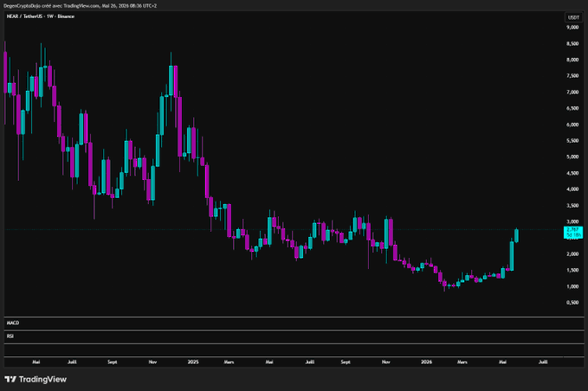588x391 pixels.
Task: Click the 2025 label on time axis
Action: pyautogui.click(x=193, y=362)
